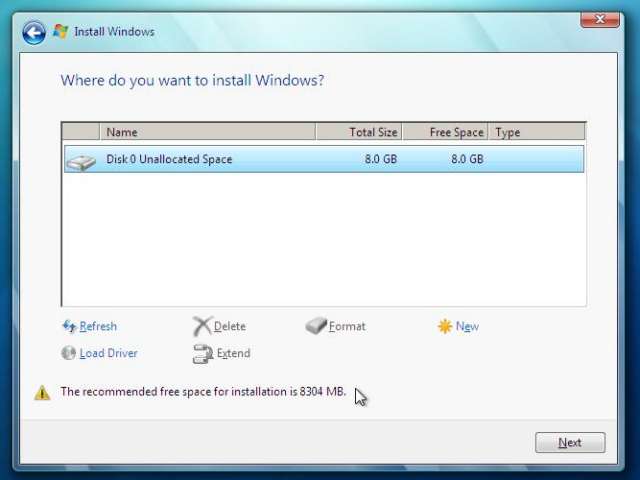This screenshot has width=640, height=480.
Task: Open the Load Driver link
Action: (x=109, y=353)
